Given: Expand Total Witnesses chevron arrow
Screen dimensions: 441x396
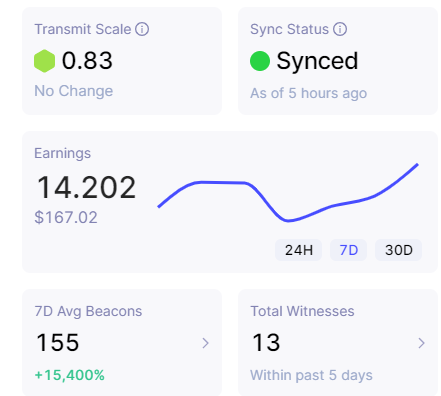Looking at the screenshot, I should pyautogui.click(x=422, y=343).
